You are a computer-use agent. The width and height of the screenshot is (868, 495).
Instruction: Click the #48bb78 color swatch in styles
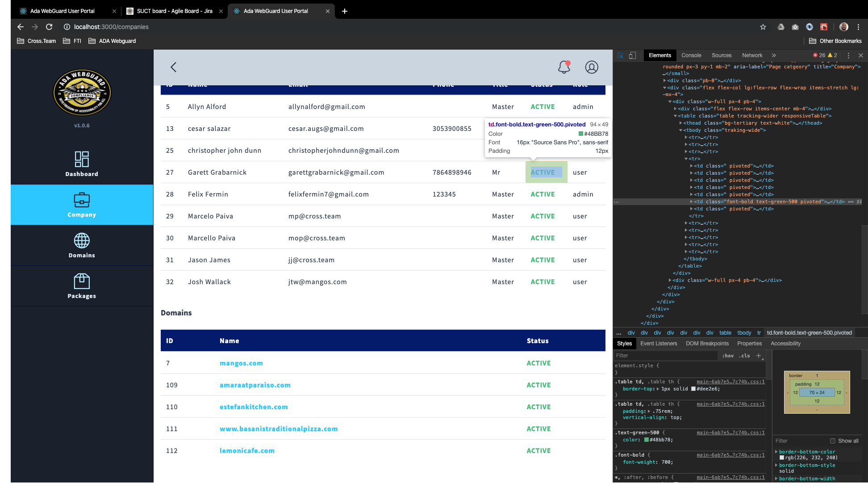tap(647, 440)
